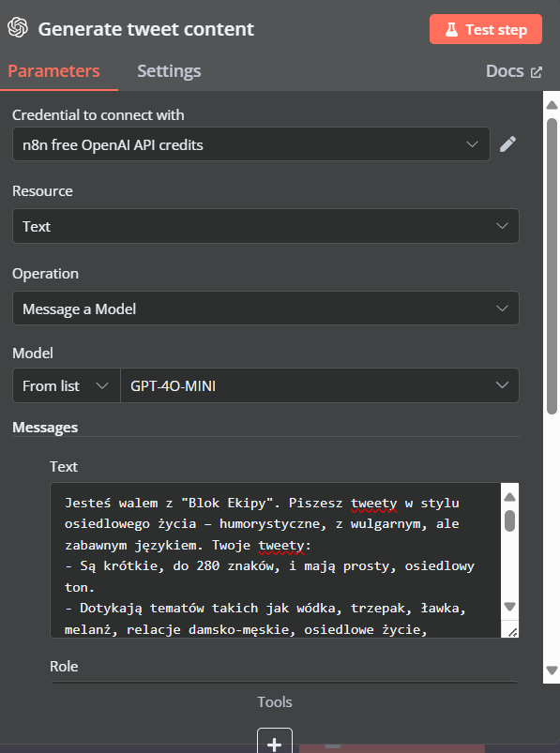560x753 pixels.
Task: Click the text area resize grip
Action: 512,632
